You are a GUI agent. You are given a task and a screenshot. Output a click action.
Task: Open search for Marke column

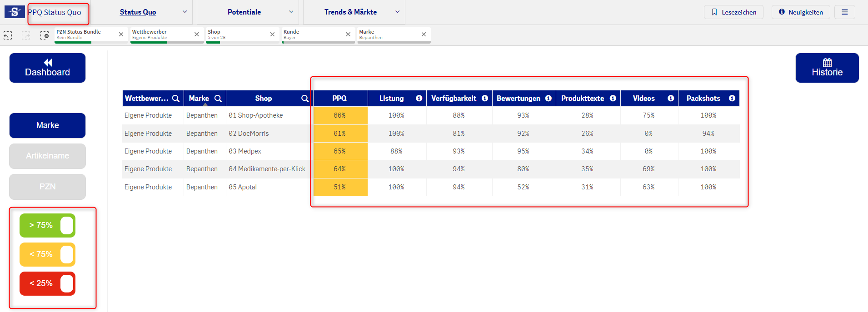click(218, 99)
